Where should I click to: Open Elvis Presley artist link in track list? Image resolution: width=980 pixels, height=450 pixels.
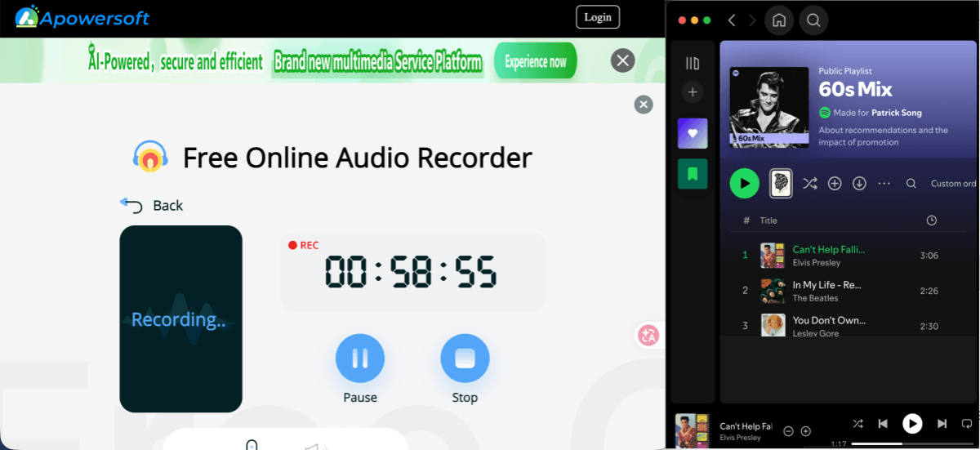[817, 263]
